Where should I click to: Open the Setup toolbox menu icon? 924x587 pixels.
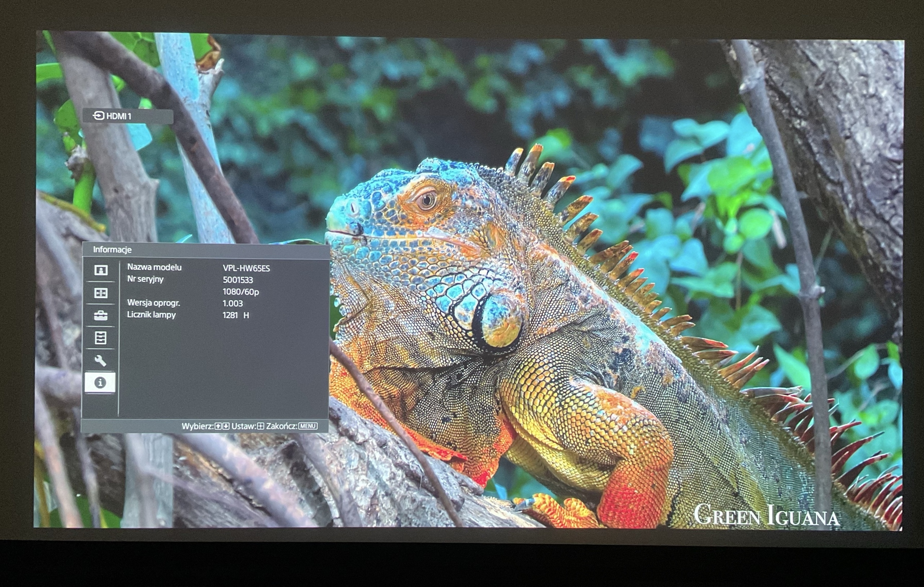101,316
